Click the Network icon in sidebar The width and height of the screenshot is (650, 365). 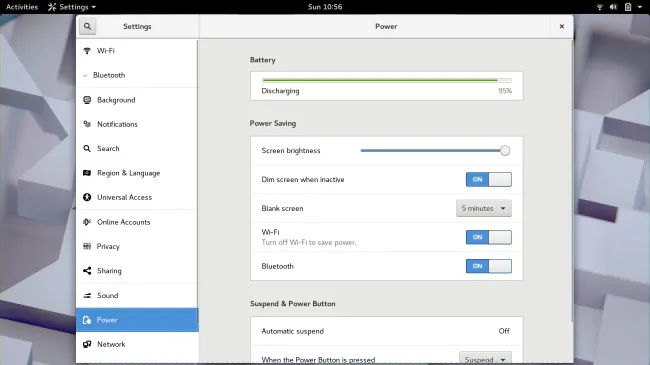tap(87, 344)
